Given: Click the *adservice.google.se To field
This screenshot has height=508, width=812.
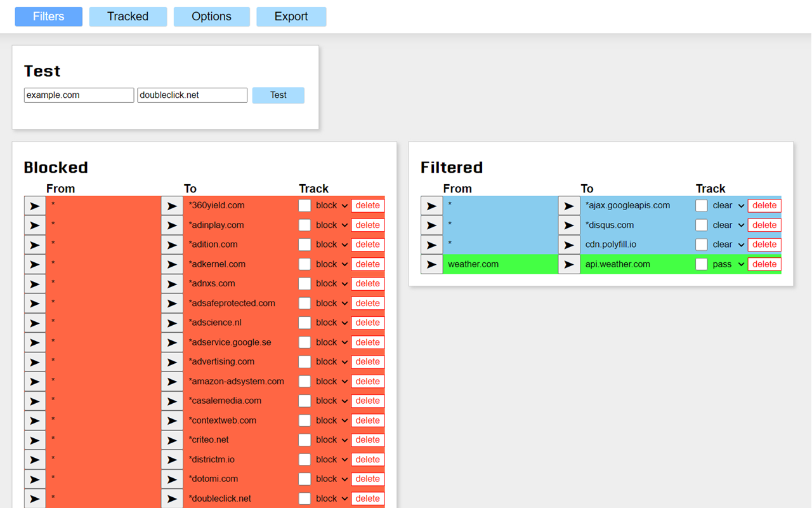Looking at the screenshot, I should click(240, 342).
